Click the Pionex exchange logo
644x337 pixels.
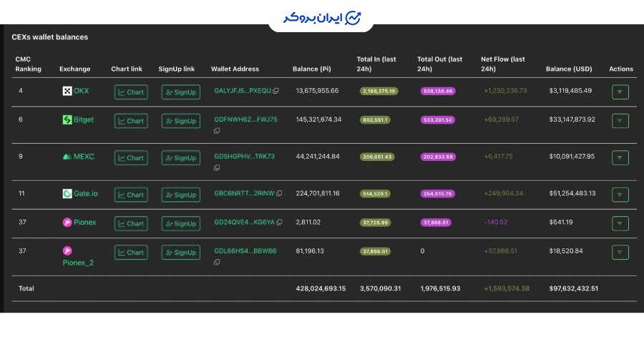67,222
